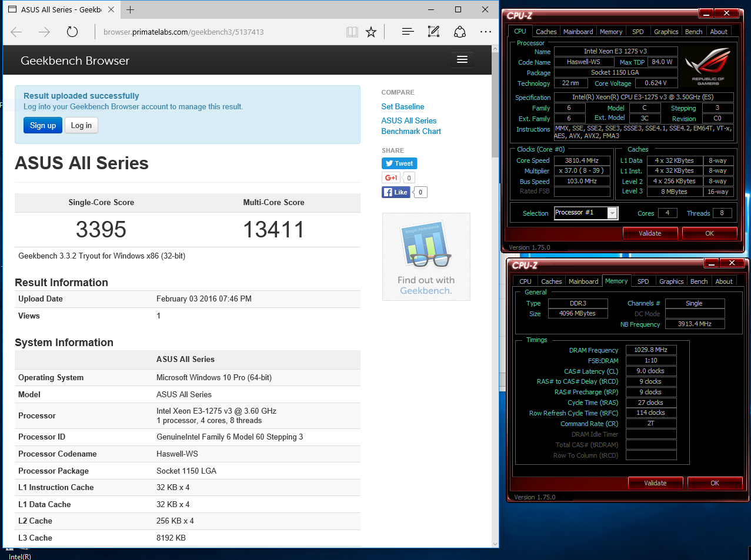Open Edge share icon

point(460,32)
